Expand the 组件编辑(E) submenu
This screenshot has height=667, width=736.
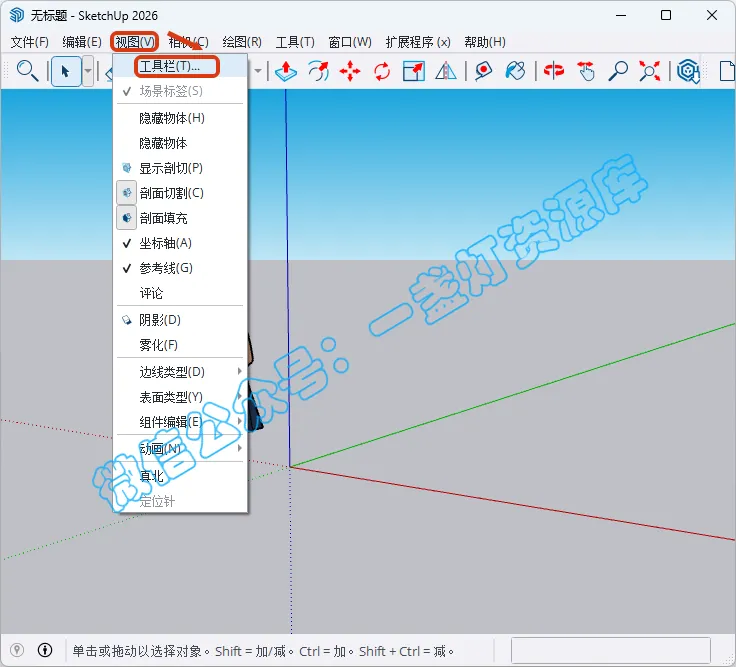click(x=180, y=422)
